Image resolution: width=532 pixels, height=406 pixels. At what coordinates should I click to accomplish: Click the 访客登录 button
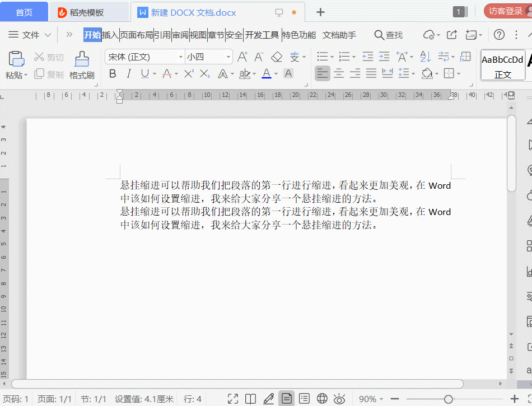tap(507, 10)
